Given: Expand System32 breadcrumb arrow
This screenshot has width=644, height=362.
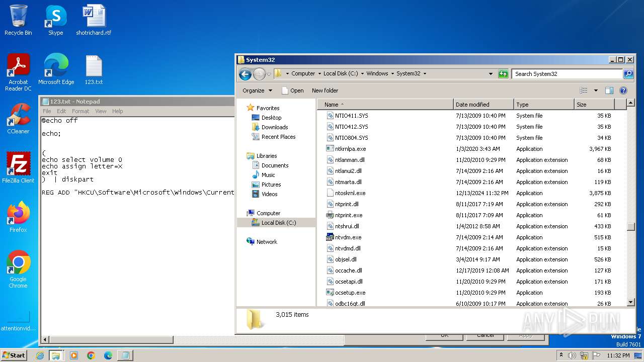Looking at the screenshot, I should click(x=425, y=73).
